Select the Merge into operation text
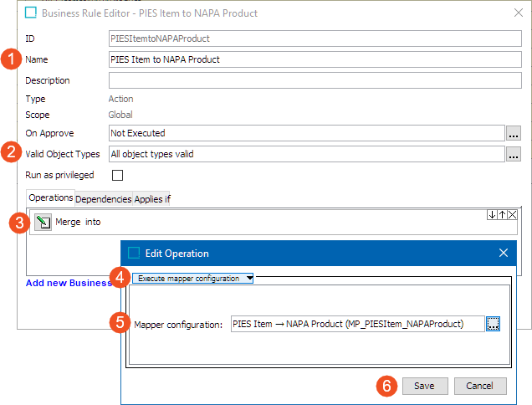Viewport: 532px width, 405px height. pyautogui.click(x=78, y=222)
